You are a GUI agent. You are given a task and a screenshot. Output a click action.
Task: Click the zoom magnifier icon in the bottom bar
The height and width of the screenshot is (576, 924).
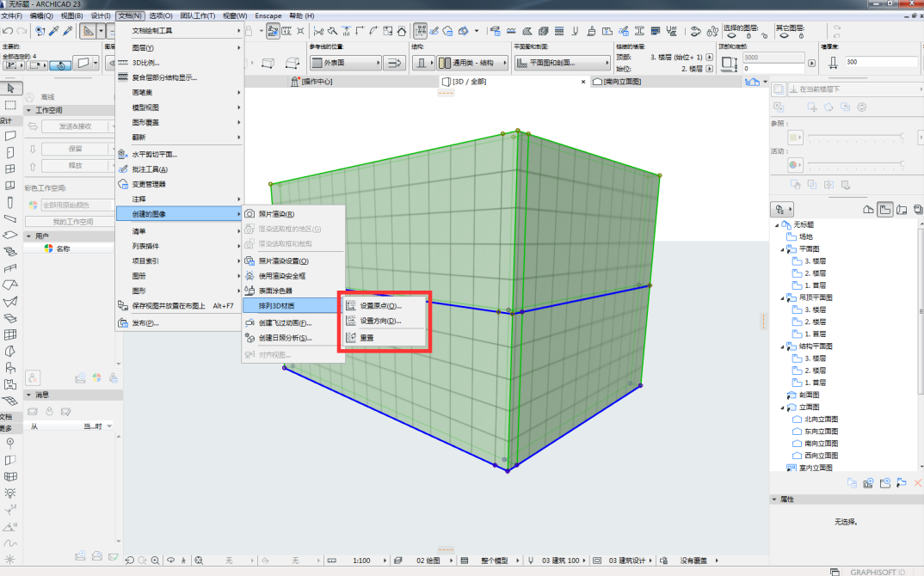pyautogui.click(x=155, y=561)
